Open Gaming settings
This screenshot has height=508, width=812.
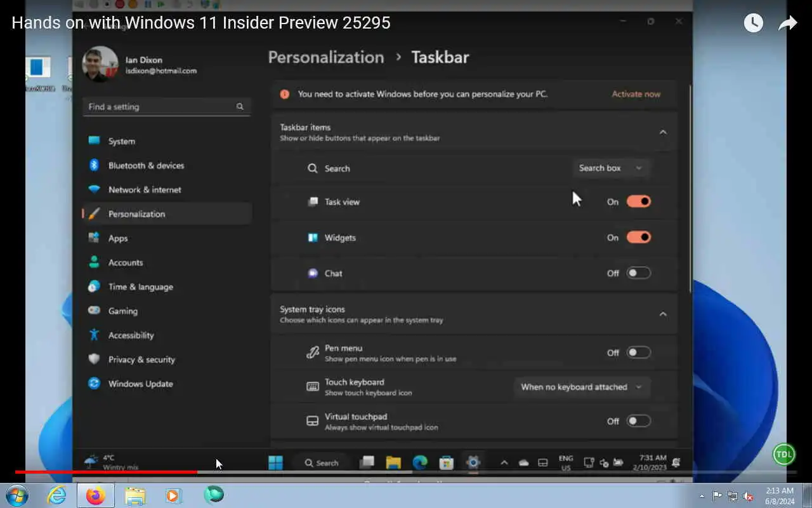(x=167, y=311)
